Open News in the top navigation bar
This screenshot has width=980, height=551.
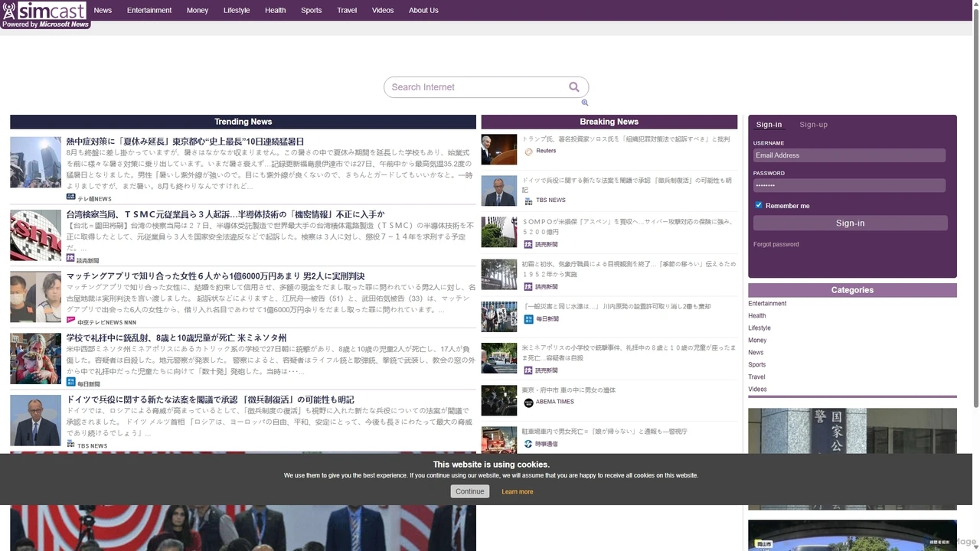[x=103, y=11]
